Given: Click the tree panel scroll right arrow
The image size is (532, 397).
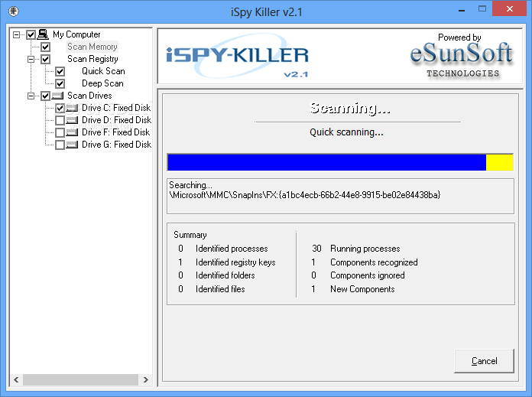Looking at the screenshot, I should [146, 379].
